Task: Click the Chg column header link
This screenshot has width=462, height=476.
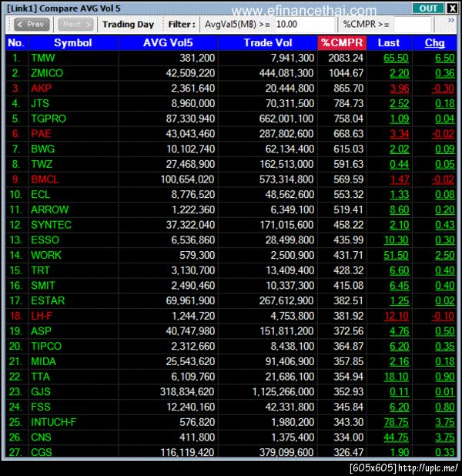Action: pyautogui.click(x=434, y=43)
